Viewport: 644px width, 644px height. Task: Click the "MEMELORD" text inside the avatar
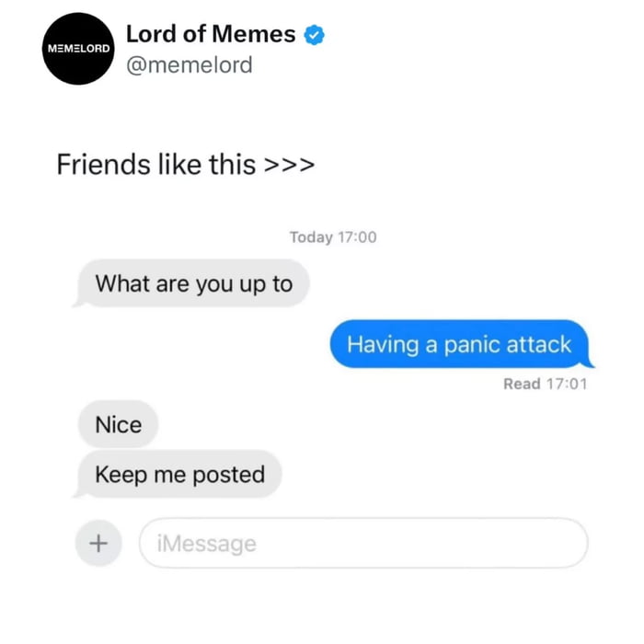point(78,49)
